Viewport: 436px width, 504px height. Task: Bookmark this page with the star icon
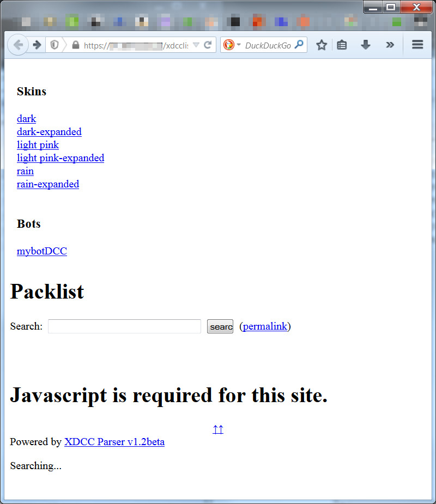322,45
